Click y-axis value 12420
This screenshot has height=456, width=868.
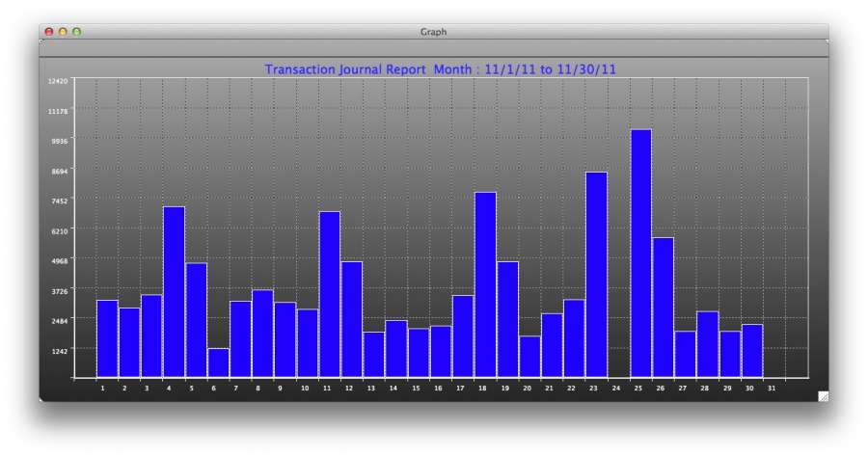pos(58,81)
